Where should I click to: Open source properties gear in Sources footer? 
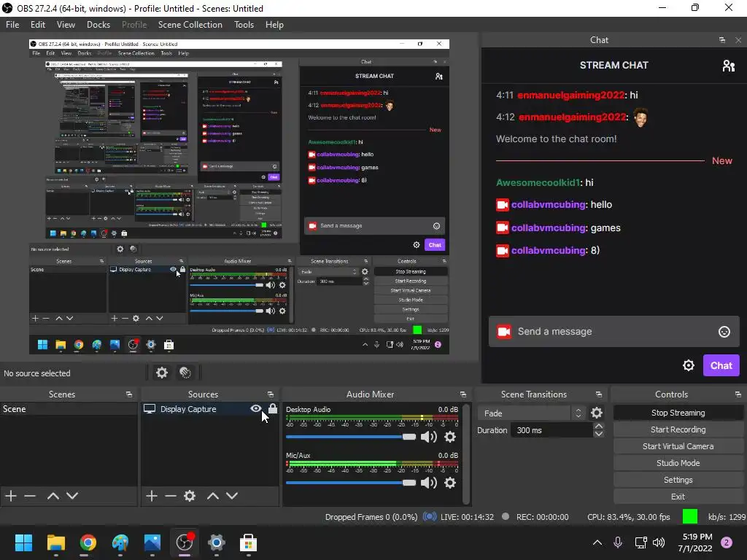(x=190, y=496)
